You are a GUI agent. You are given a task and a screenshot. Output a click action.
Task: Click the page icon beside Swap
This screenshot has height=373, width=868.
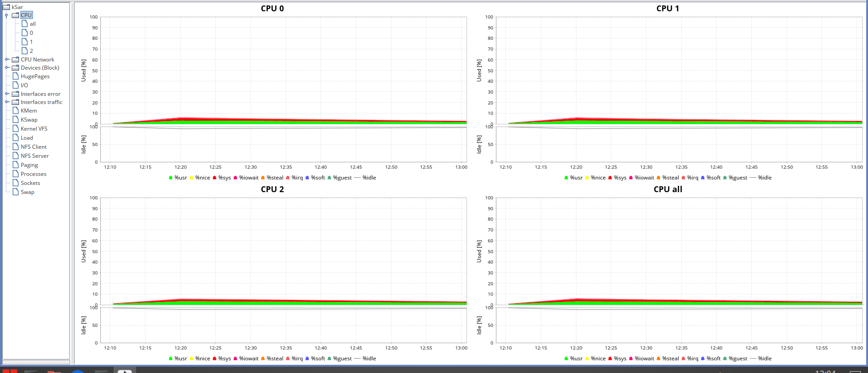click(x=16, y=192)
